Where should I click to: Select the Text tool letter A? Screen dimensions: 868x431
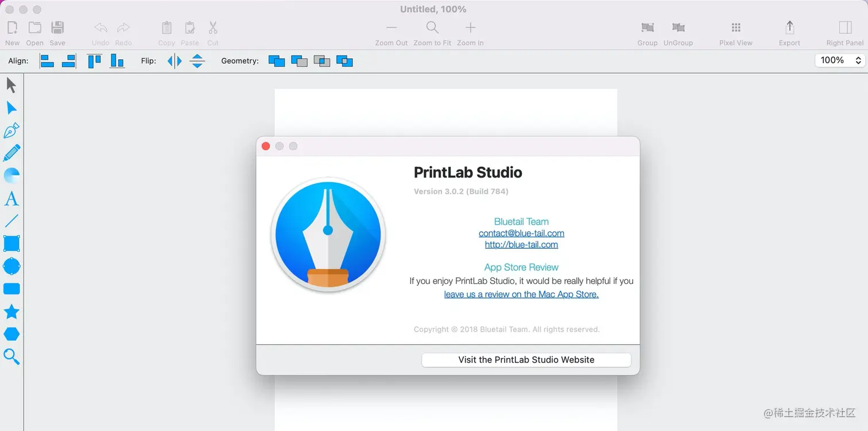coord(11,198)
